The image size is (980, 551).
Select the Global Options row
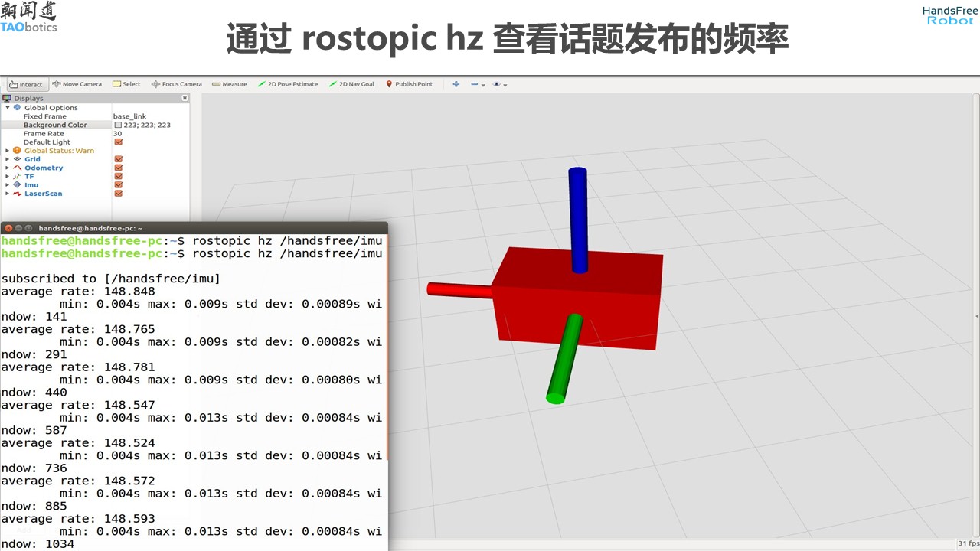click(x=95, y=108)
